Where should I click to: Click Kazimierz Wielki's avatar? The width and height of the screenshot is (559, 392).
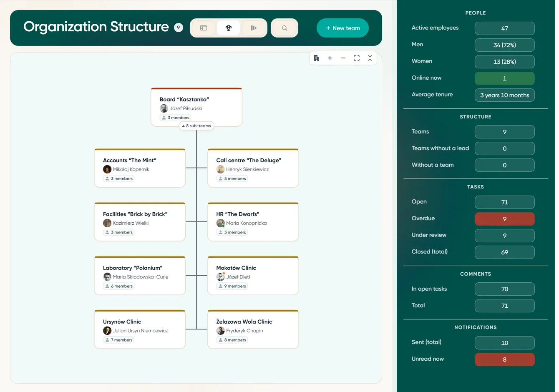(107, 223)
